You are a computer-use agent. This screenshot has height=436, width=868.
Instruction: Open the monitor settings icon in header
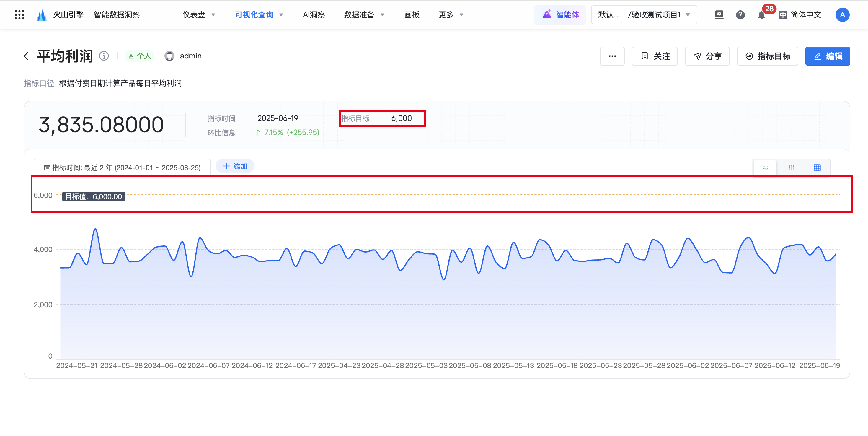[719, 15]
